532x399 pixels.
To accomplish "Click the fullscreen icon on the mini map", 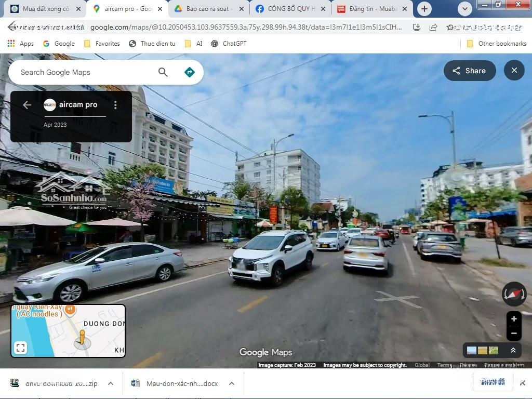I will click(x=21, y=348).
